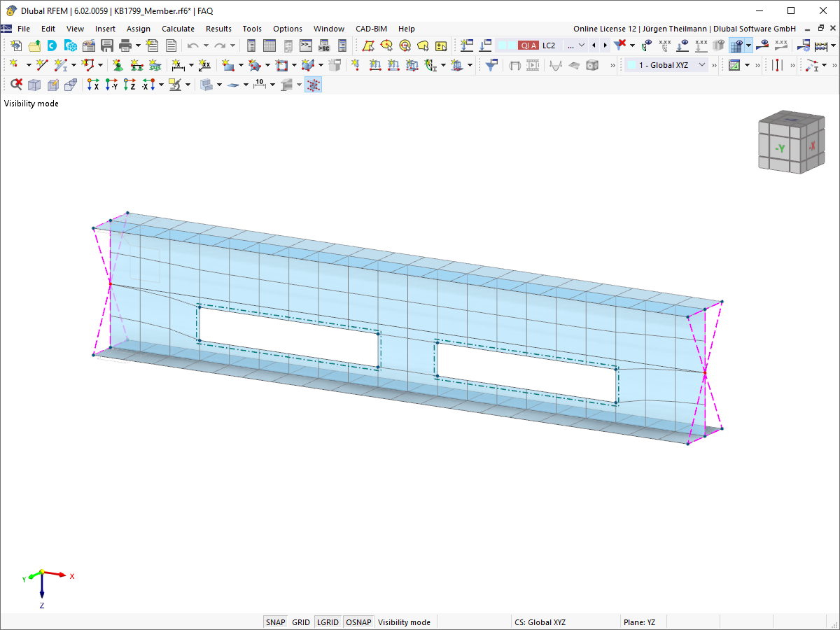Go to next load case arrow
Image resolution: width=840 pixels, height=630 pixels.
coord(605,45)
